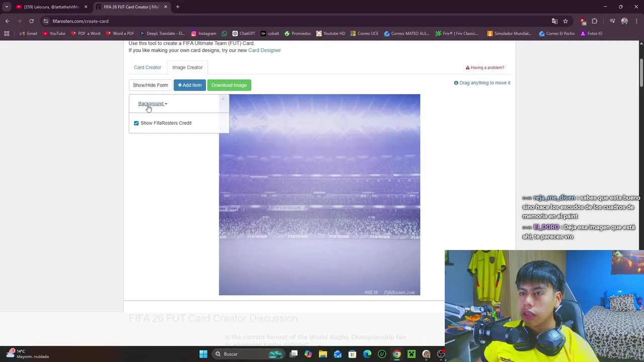Screen dimensions: 644x362
Task: Switch to the Card Creator tab
Action: coord(147,67)
